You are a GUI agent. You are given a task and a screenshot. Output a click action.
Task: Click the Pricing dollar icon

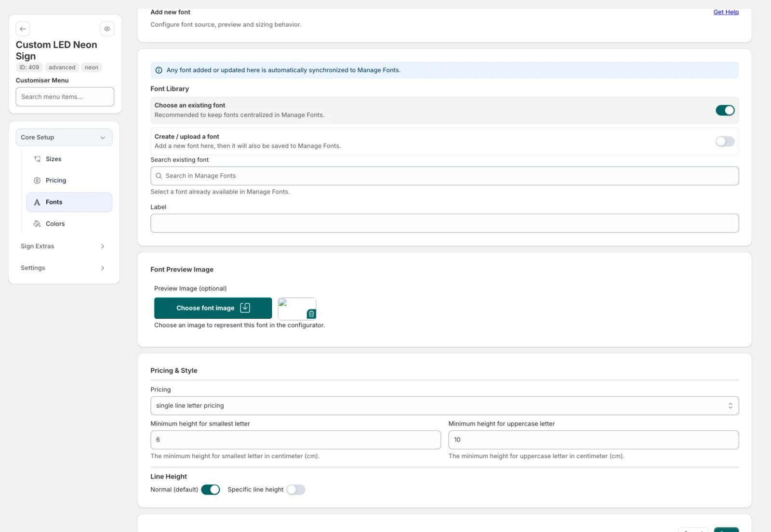click(37, 181)
